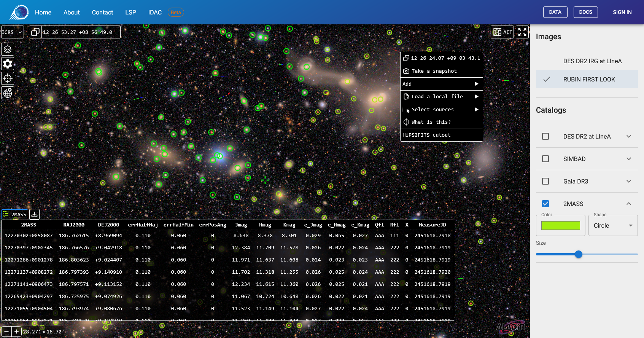Select table row 12271137+0908272
Image resolution: width=644 pixels, height=338 pixels.
click(227, 272)
